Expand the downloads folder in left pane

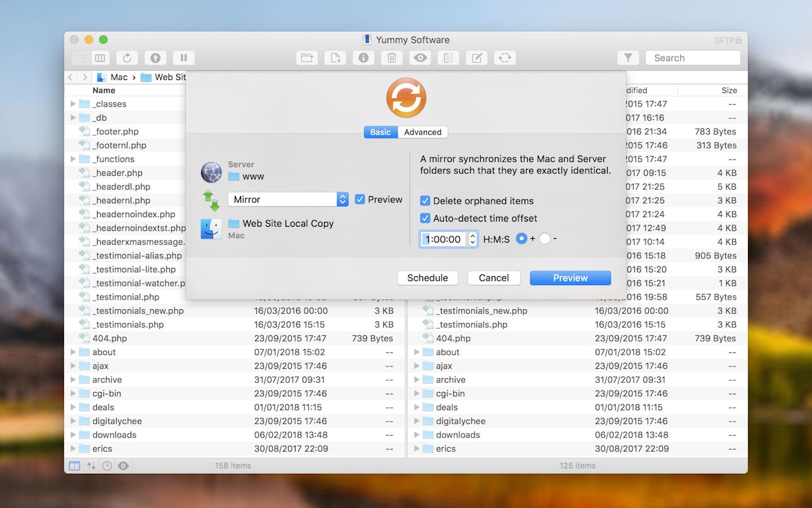pyautogui.click(x=73, y=435)
